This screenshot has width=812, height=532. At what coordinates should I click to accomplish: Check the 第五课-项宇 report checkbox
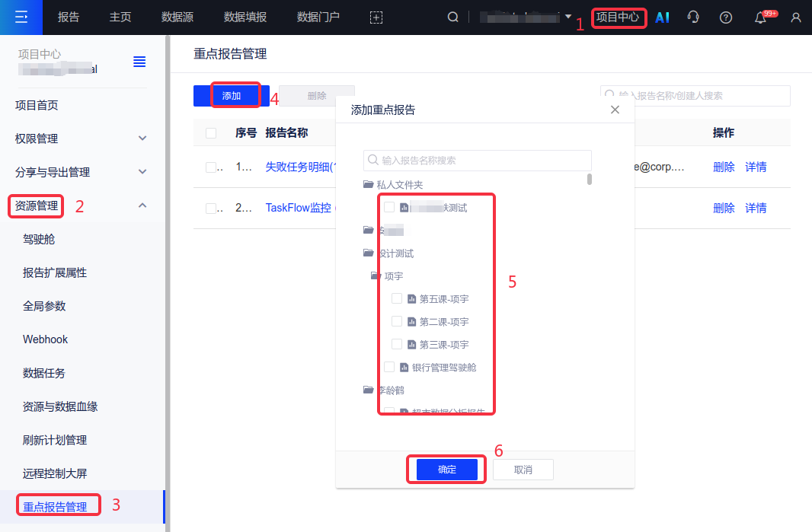[397, 299]
